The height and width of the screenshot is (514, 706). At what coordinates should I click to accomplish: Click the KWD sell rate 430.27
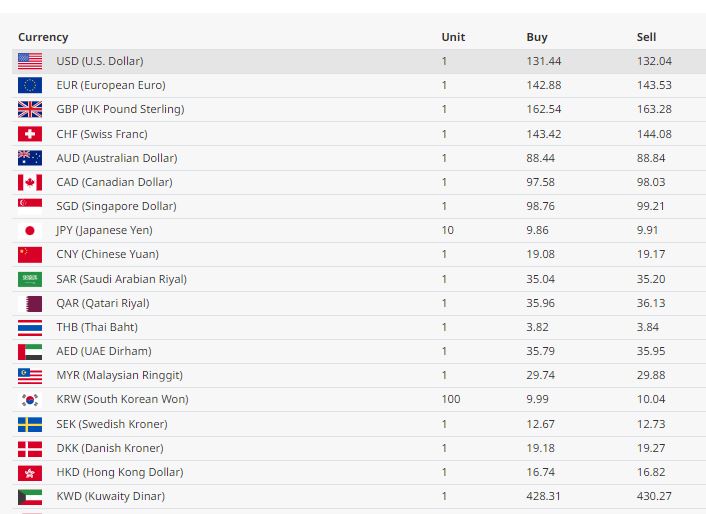pos(656,496)
